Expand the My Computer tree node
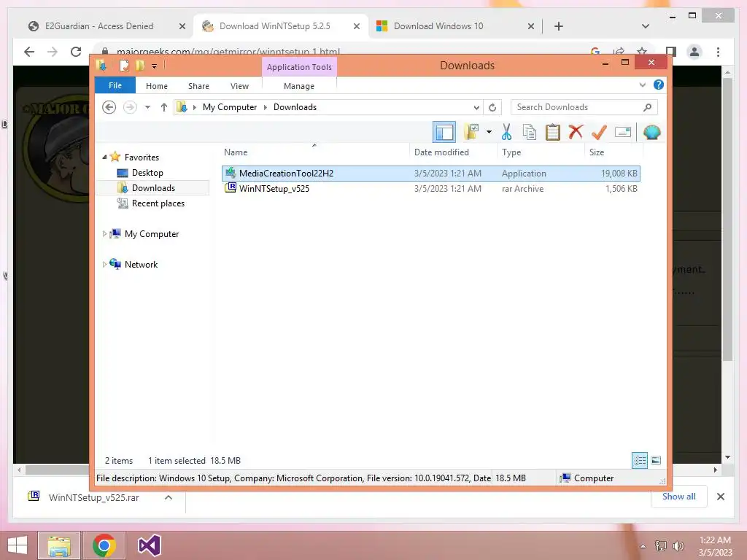The width and height of the screenshot is (747, 560). coord(104,234)
